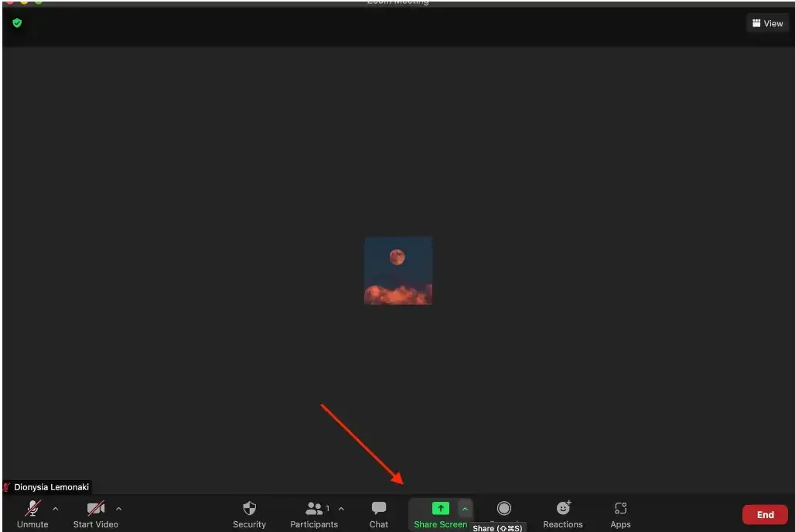Image resolution: width=795 pixels, height=532 pixels.
Task: Expand audio options arrow next to Unmute
Action: (55, 509)
